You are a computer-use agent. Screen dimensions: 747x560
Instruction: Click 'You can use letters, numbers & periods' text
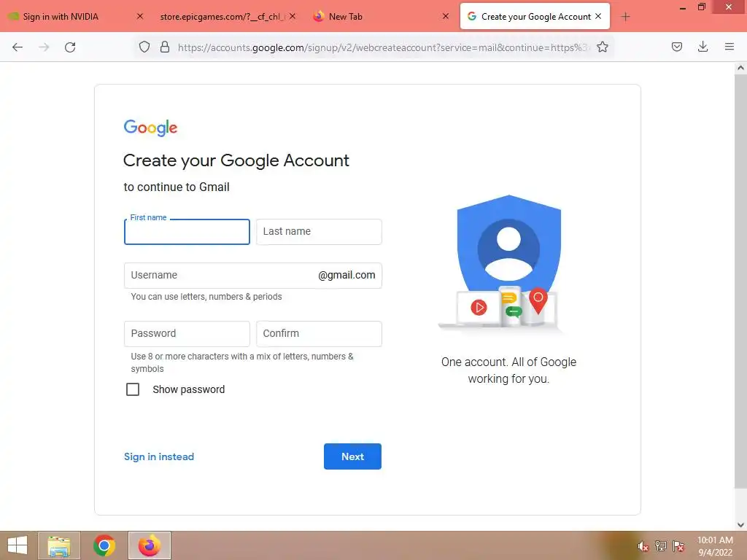click(206, 297)
